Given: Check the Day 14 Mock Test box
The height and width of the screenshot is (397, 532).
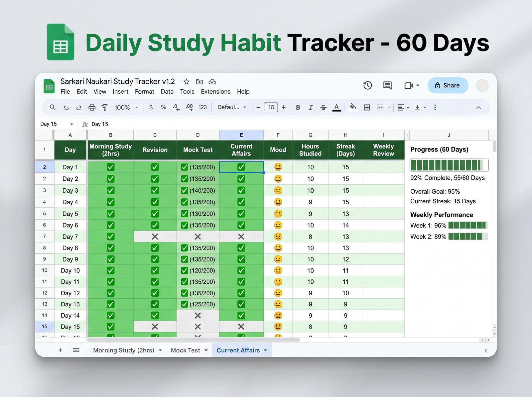Looking at the screenshot, I should [x=198, y=315].
